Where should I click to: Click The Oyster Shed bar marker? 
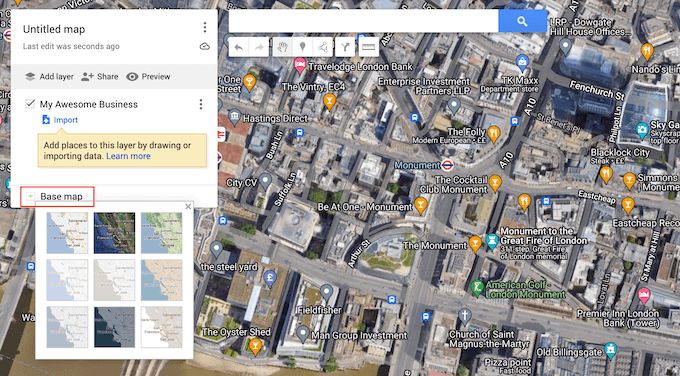(x=255, y=347)
